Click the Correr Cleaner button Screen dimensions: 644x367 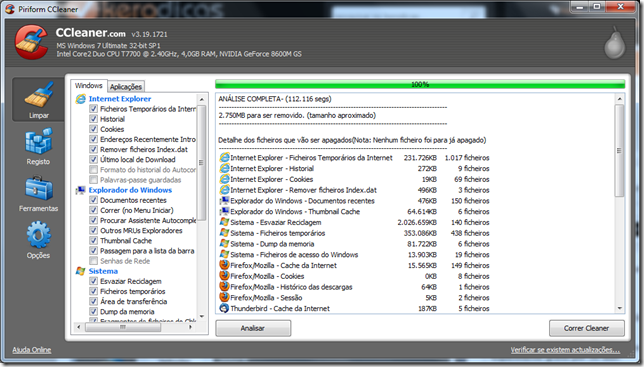point(586,328)
